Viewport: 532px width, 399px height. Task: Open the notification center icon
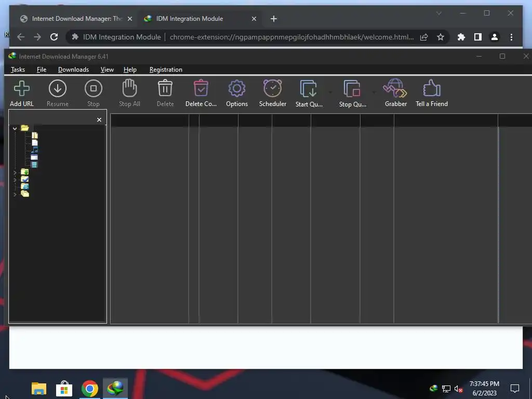pos(515,389)
